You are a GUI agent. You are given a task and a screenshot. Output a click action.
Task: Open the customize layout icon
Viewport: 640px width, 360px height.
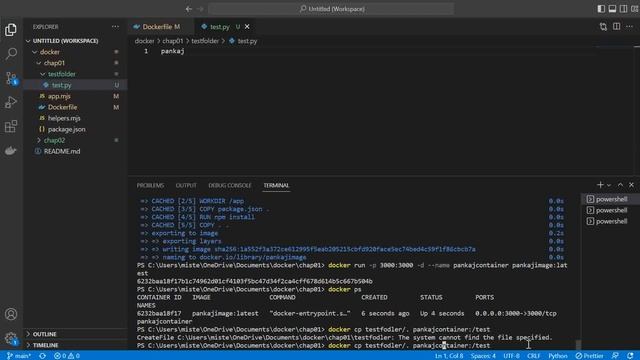634,9
